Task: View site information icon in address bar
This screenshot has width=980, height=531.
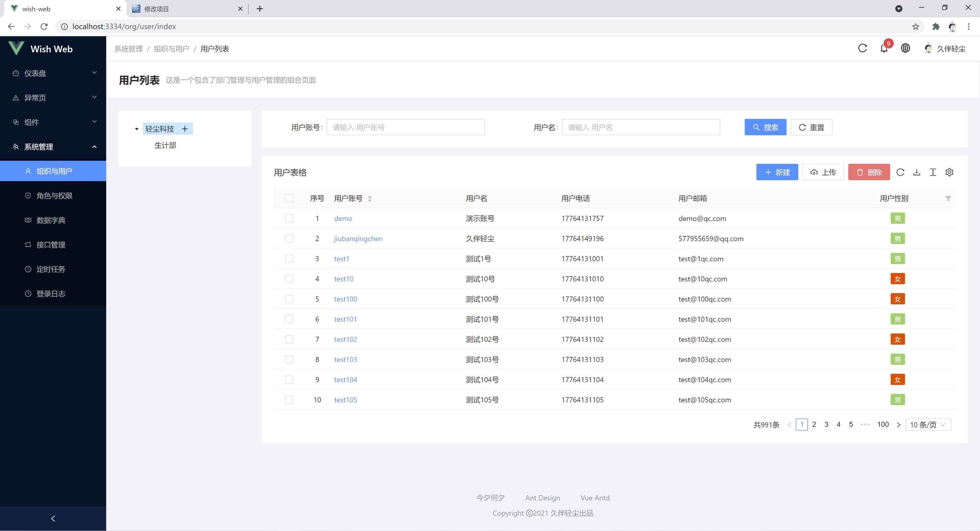Action: 65,26
